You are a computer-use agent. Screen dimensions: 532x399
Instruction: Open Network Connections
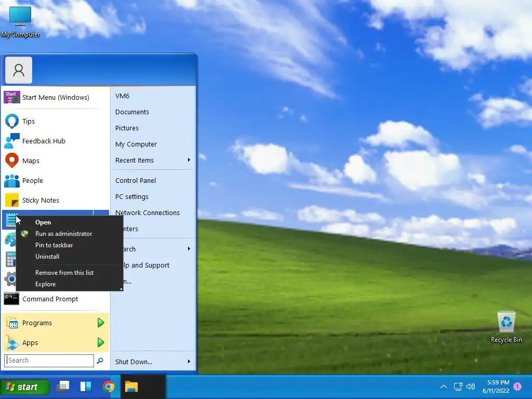(153, 212)
